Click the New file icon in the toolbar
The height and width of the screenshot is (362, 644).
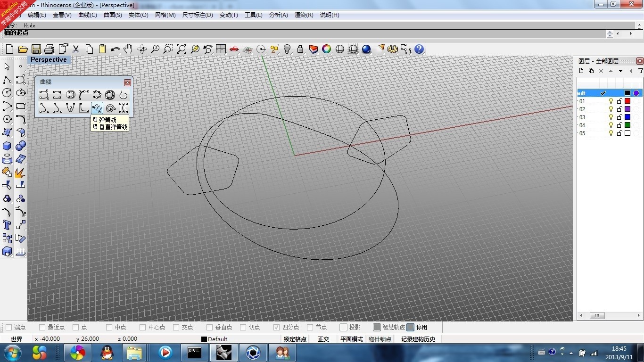[9, 49]
